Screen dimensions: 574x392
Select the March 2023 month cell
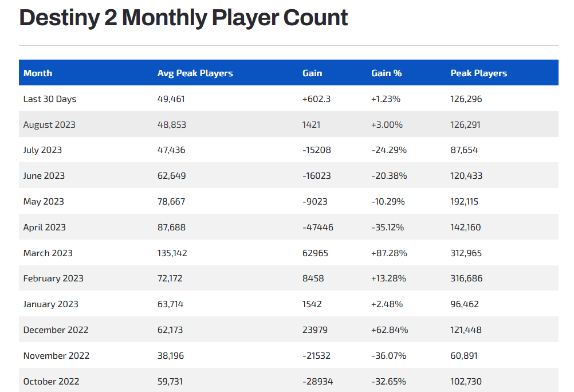pos(48,253)
